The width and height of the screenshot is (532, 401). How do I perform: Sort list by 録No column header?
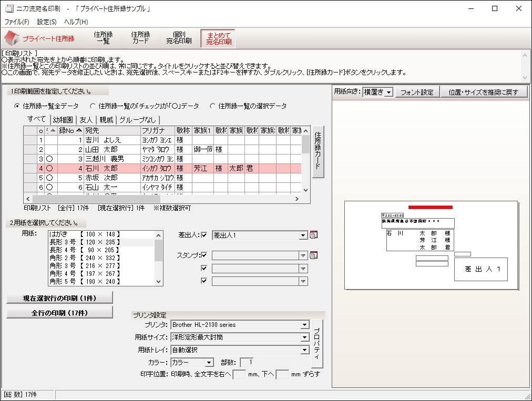pos(70,131)
